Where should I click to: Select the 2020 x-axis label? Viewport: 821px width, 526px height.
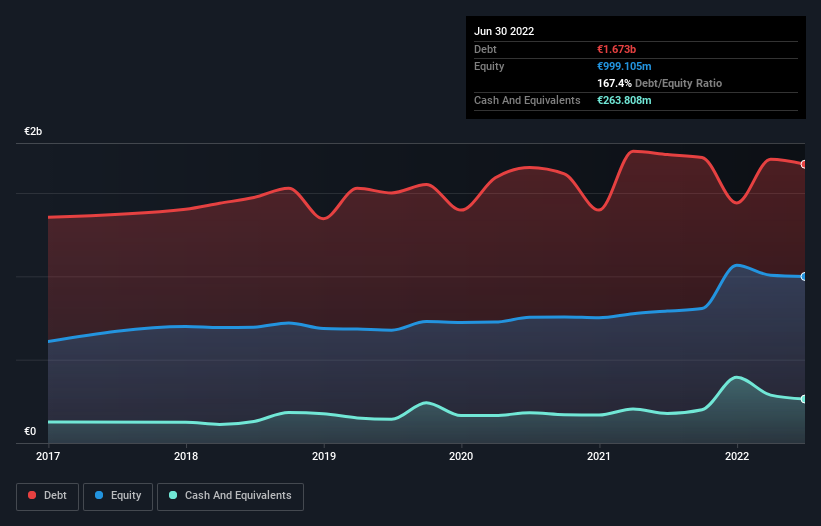(461, 456)
